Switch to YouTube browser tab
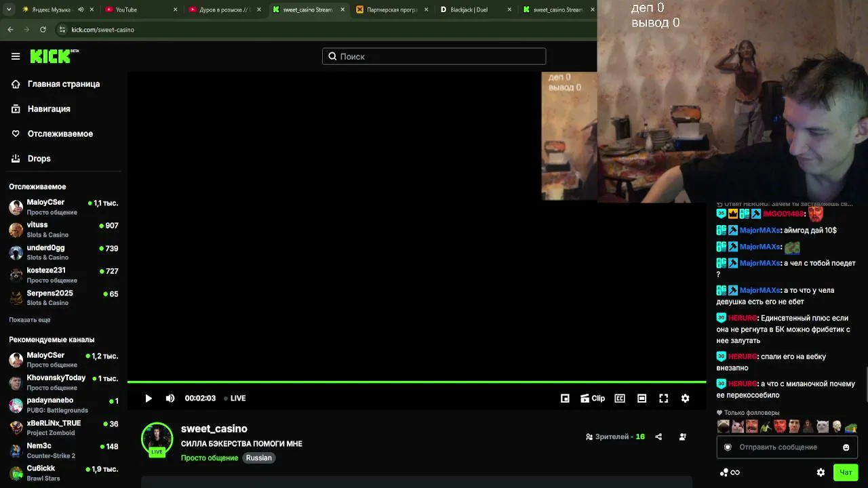 pyautogui.click(x=140, y=9)
